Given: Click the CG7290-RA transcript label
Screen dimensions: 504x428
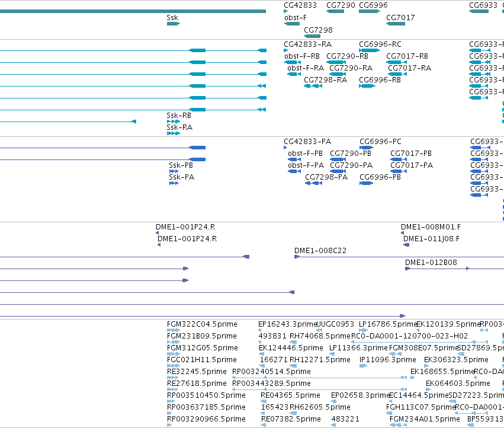Looking at the screenshot, I should tap(351, 68).
